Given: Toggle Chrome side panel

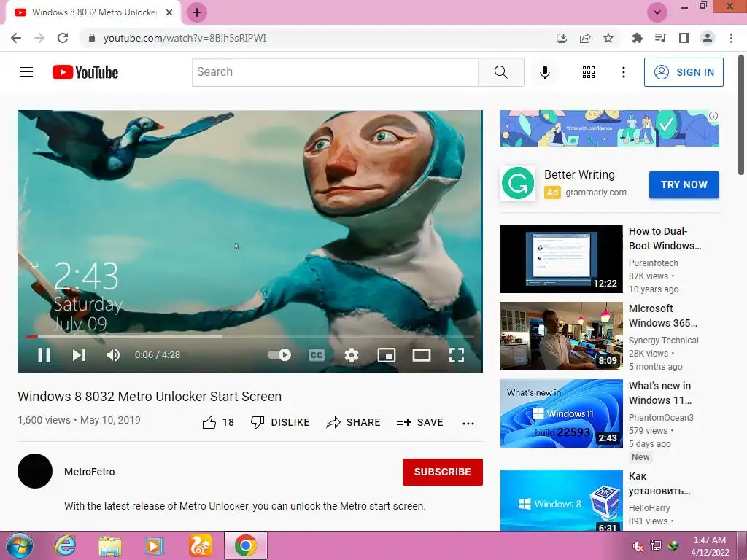Looking at the screenshot, I should [684, 38].
